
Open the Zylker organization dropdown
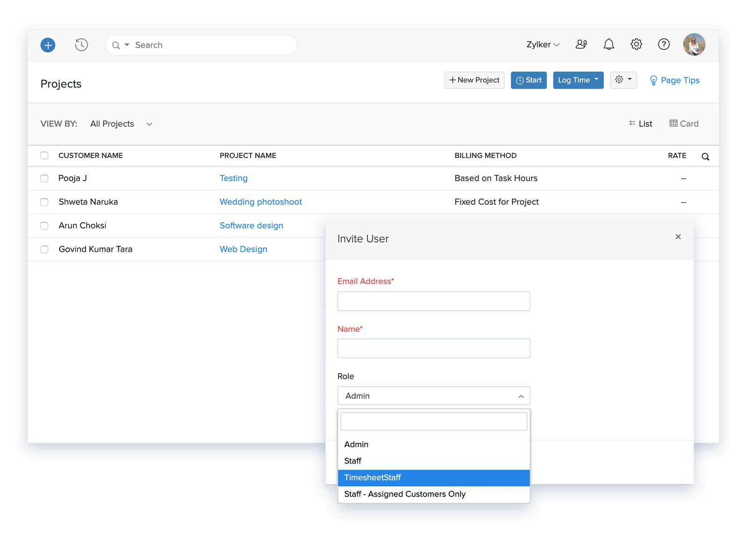(543, 45)
